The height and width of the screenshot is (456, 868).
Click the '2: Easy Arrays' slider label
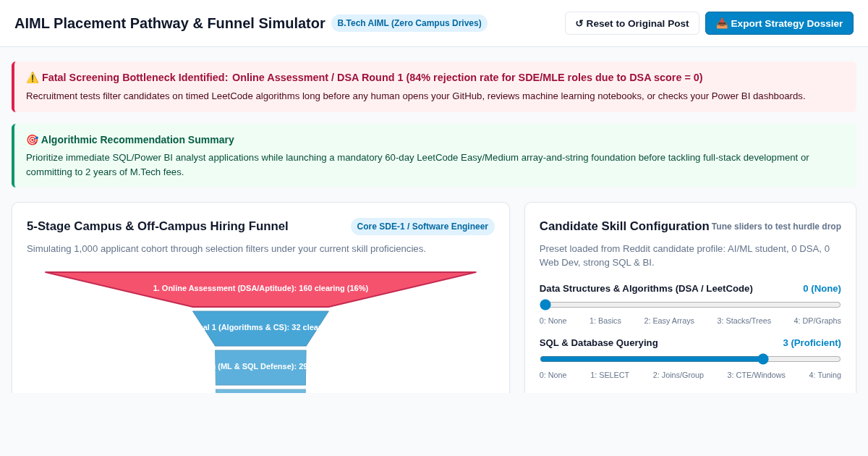click(668, 321)
